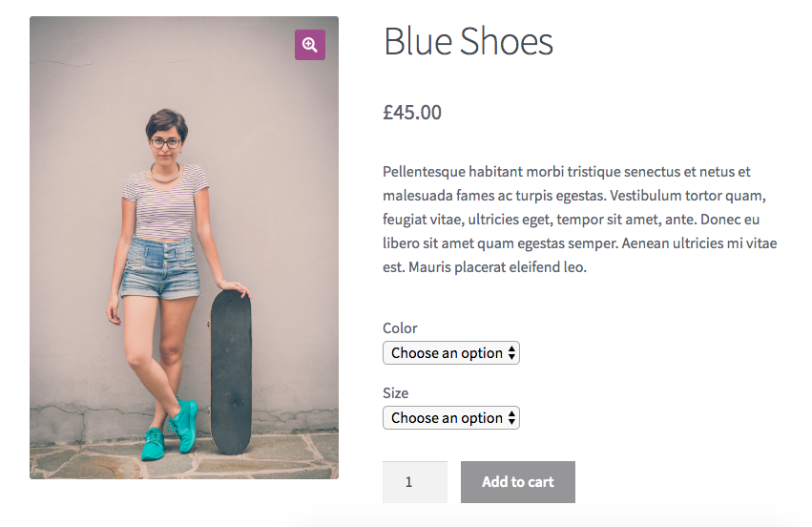Click the £45.00 price text
812x527 pixels.
[412, 113]
